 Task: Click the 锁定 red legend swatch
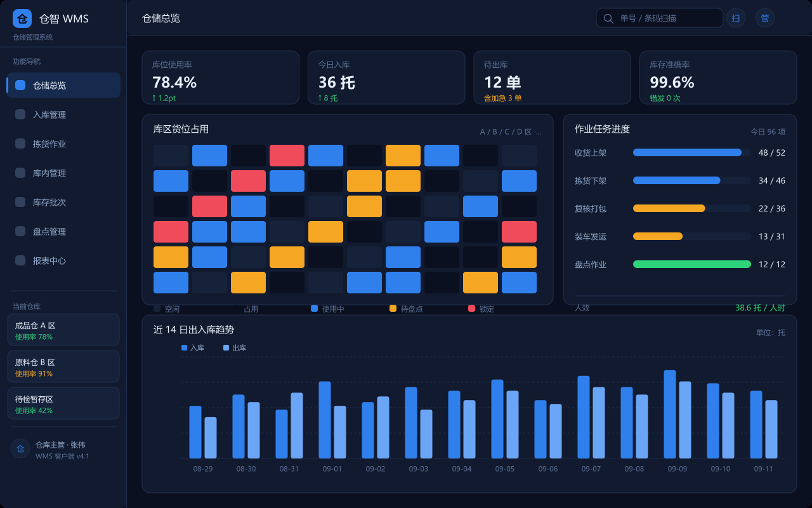tap(471, 309)
